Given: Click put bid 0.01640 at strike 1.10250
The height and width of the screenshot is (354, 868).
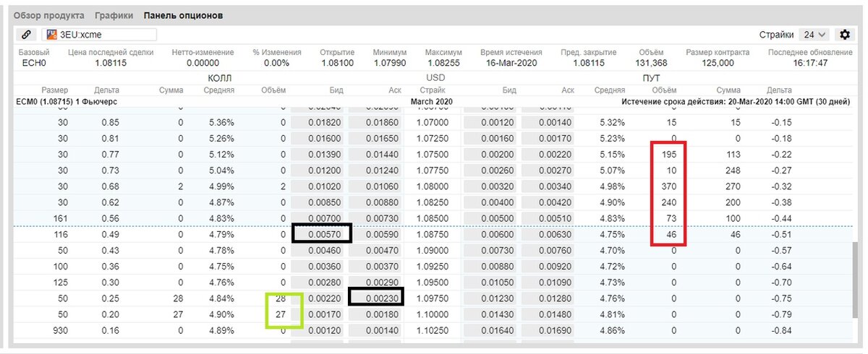Looking at the screenshot, I should [490, 329].
